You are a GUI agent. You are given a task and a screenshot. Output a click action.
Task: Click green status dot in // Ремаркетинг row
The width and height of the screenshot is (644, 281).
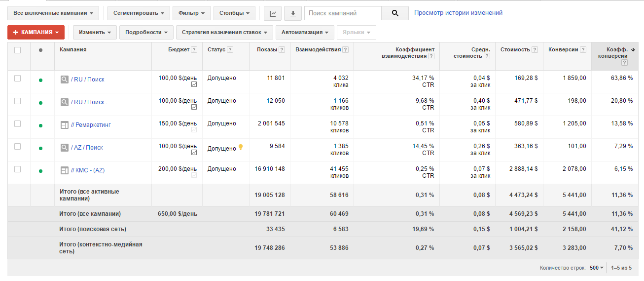click(40, 125)
